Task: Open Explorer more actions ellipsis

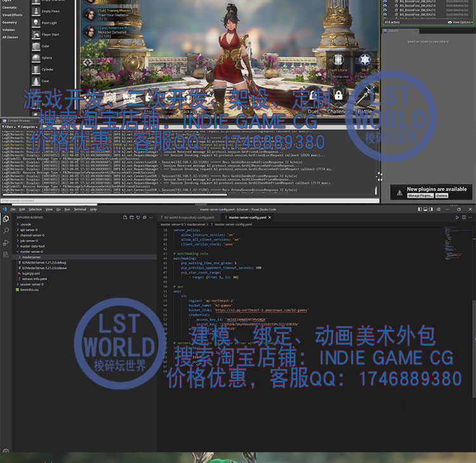Action: click(151, 218)
